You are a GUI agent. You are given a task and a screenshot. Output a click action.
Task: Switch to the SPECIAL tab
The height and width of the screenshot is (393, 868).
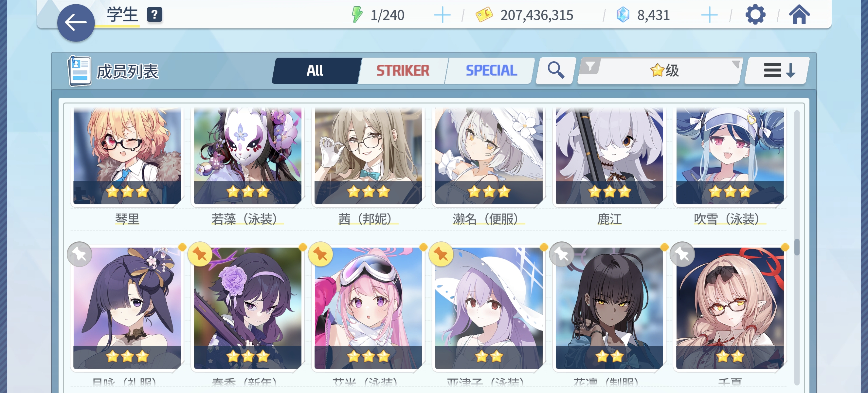[491, 70]
